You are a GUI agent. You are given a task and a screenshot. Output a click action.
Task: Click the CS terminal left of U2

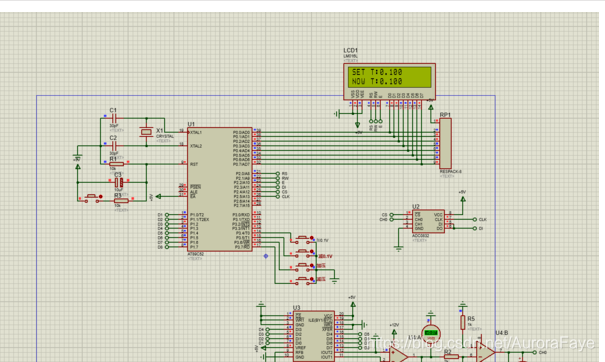(391, 215)
